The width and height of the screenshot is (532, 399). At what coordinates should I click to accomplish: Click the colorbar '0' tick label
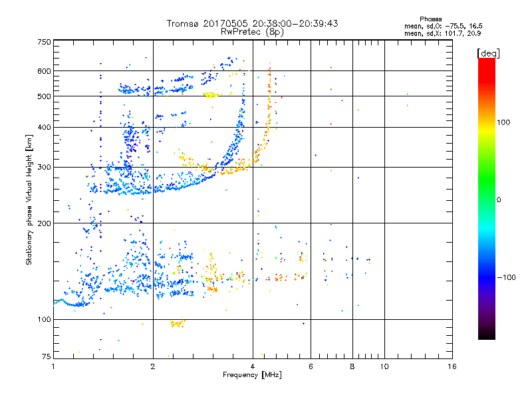499,200
